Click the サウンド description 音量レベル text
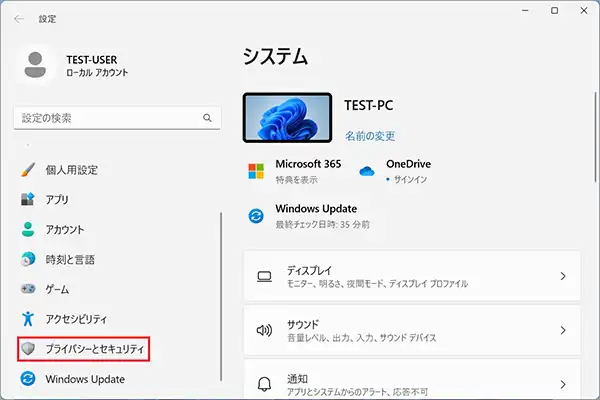600x400 pixels. click(x=362, y=338)
